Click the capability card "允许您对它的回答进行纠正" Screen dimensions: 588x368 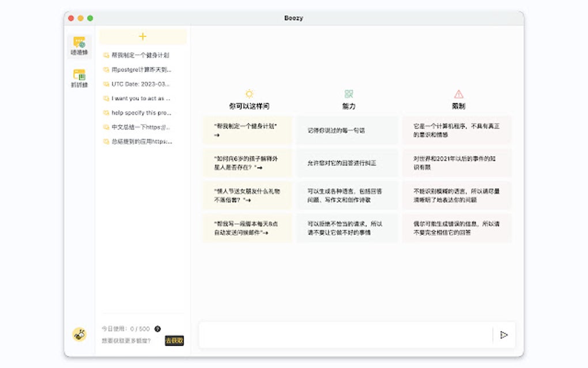tap(347, 163)
